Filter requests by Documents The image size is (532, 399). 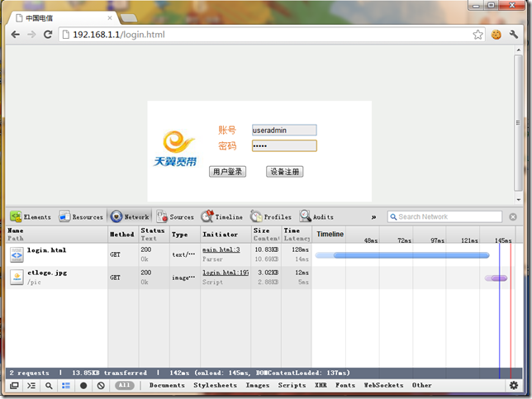click(x=167, y=386)
